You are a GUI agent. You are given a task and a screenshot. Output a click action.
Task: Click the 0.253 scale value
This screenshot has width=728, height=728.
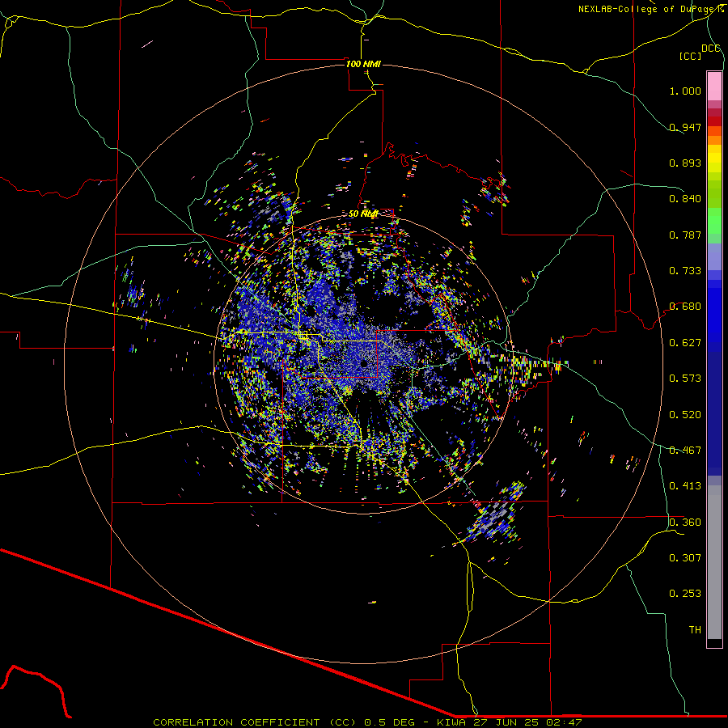click(x=685, y=594)
